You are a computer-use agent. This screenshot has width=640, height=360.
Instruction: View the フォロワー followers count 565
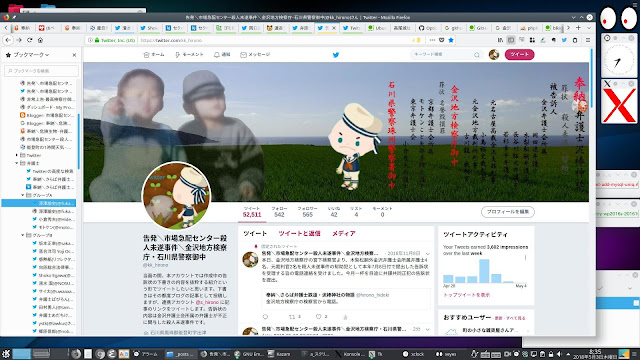(x=307, y=212)
